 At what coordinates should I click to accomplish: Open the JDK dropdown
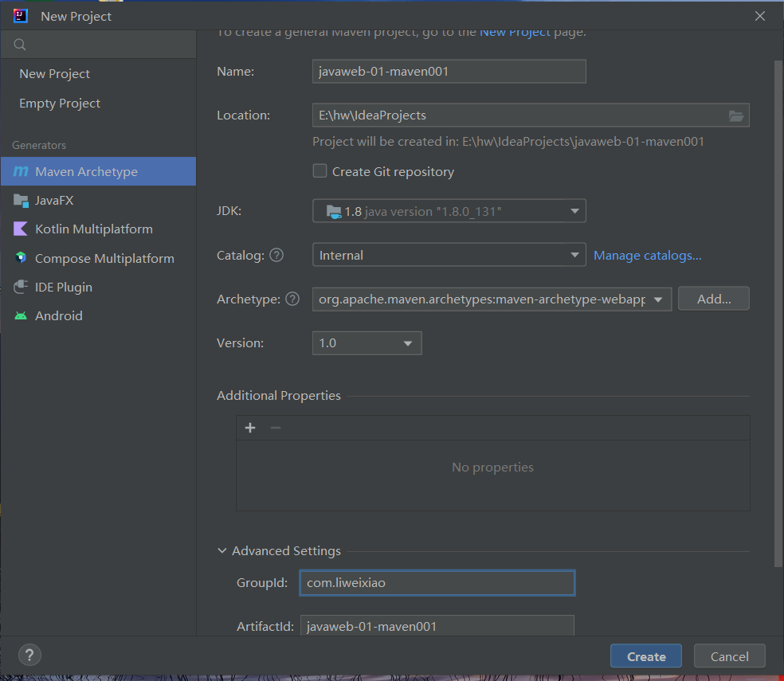tap(449, 211)
